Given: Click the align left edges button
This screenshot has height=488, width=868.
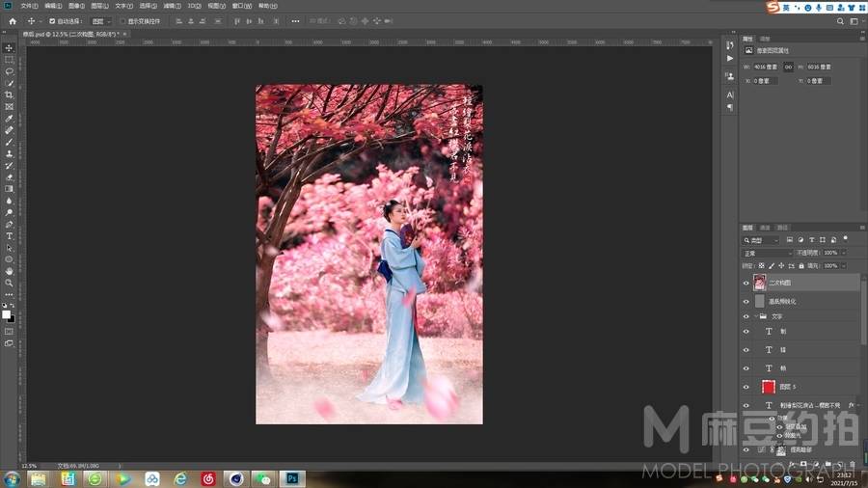Looking at the screenshot, I should 178,21.
